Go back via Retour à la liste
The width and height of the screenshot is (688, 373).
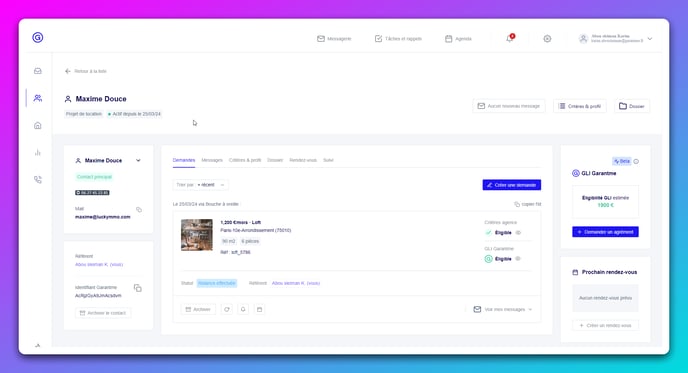click(x=86, y=71)
